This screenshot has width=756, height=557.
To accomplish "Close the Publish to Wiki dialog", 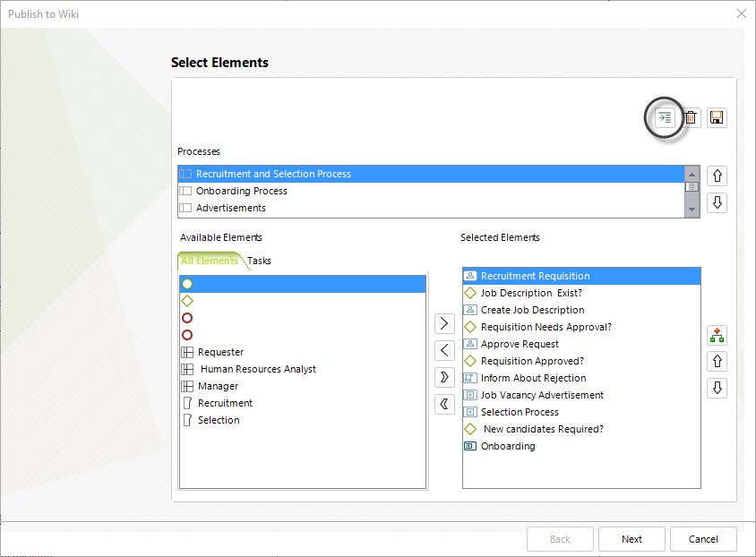I will (x=742, y=14).
